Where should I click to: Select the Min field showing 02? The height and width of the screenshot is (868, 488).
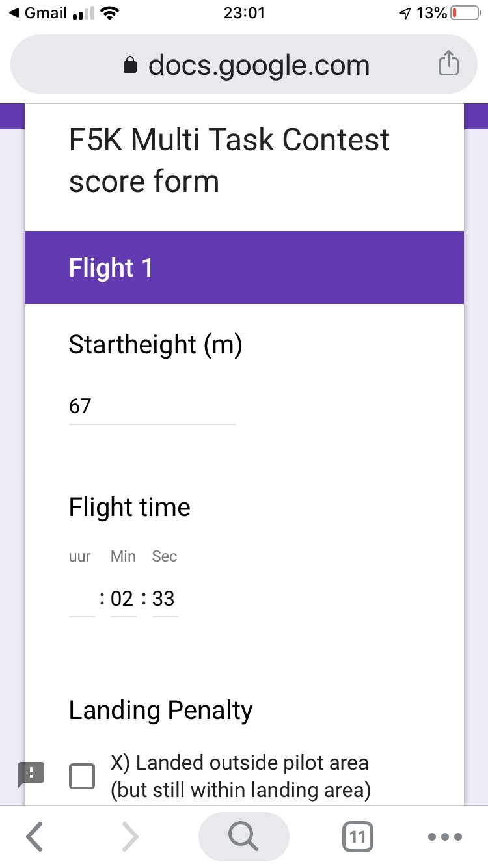click(122, 599)
